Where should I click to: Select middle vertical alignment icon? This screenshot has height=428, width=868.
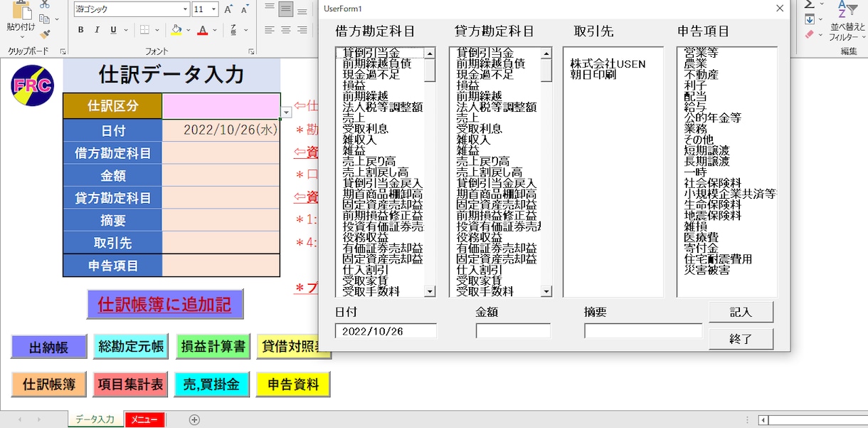click(286, 9)
